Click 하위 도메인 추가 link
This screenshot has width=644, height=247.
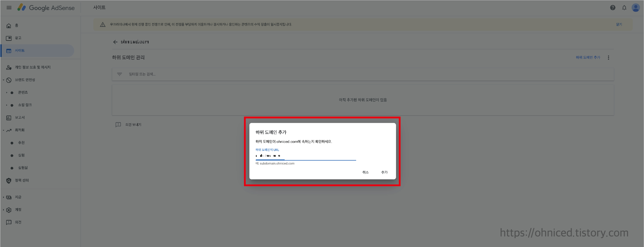coord(588,58)
